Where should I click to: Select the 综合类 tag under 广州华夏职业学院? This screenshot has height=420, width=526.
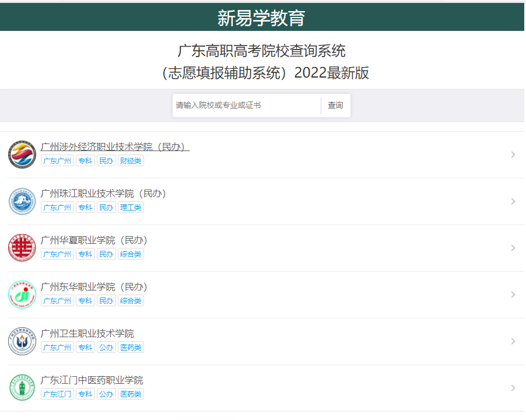[130, 254]
